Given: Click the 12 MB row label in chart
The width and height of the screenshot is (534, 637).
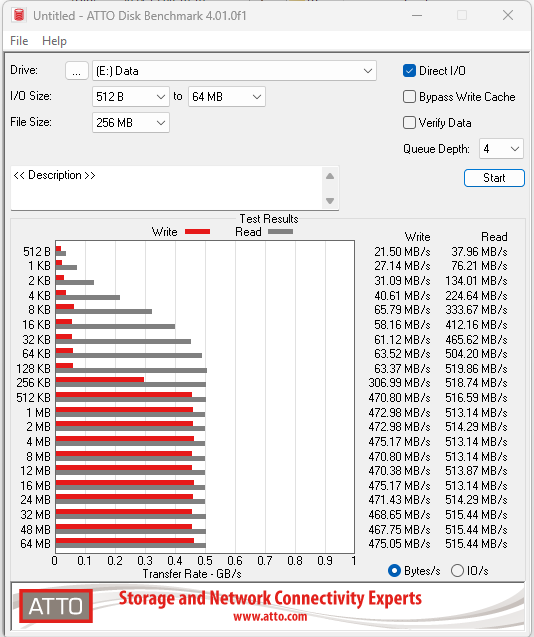Looking at the screenshot, I should click(x=35, y=471).
